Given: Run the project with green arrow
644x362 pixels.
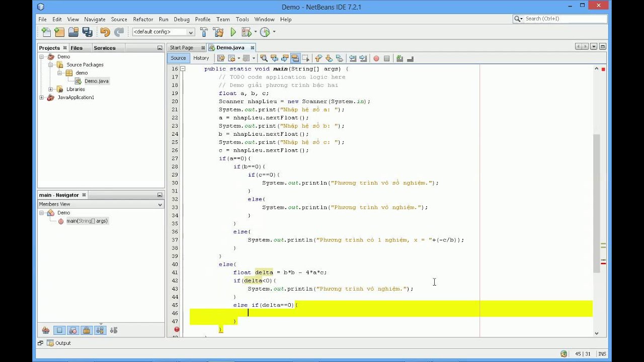Looking at the screenshot, I should pyautogui.click(x=233, y=32).
